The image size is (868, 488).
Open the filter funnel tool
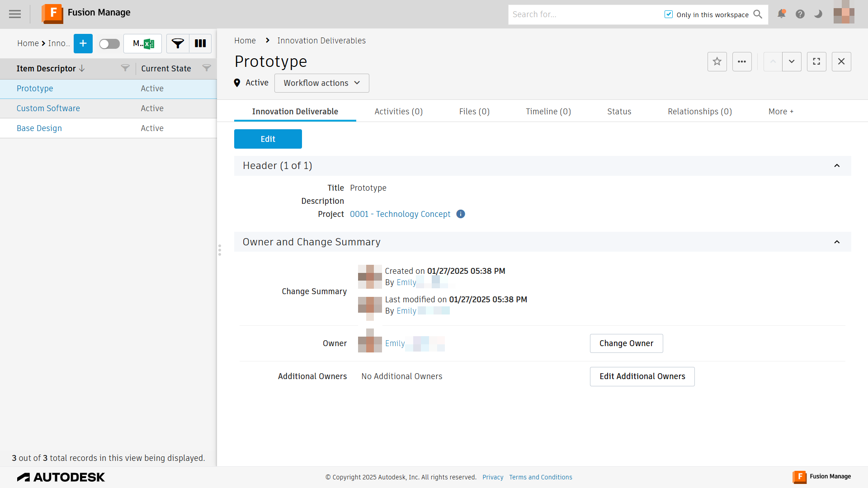[x=178, y=44]
